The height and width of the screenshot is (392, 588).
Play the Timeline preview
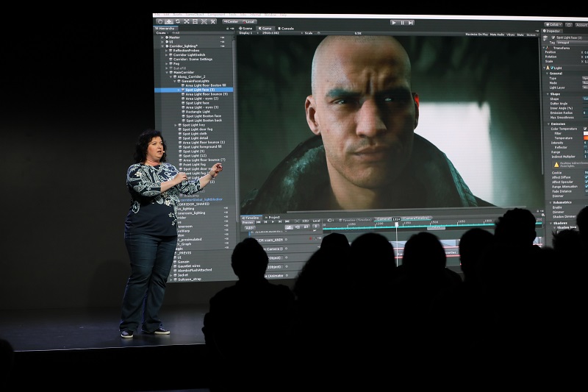[273, 222]
